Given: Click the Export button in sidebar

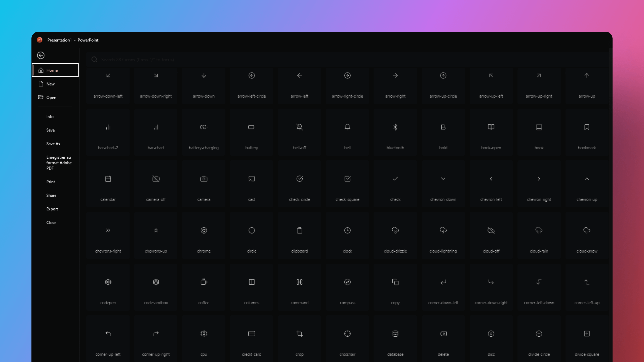Looking at the screenshot, I should 52,209.
